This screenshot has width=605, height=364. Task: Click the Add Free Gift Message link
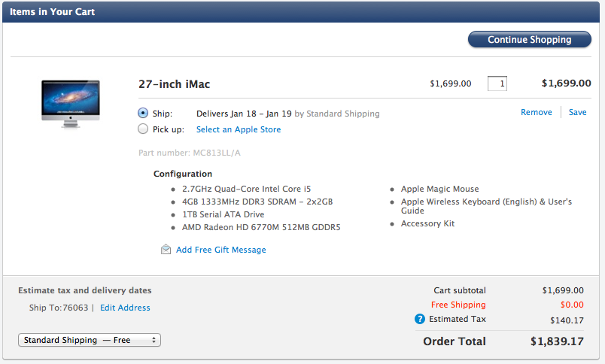pyautogui.click(x=221, y=250)
